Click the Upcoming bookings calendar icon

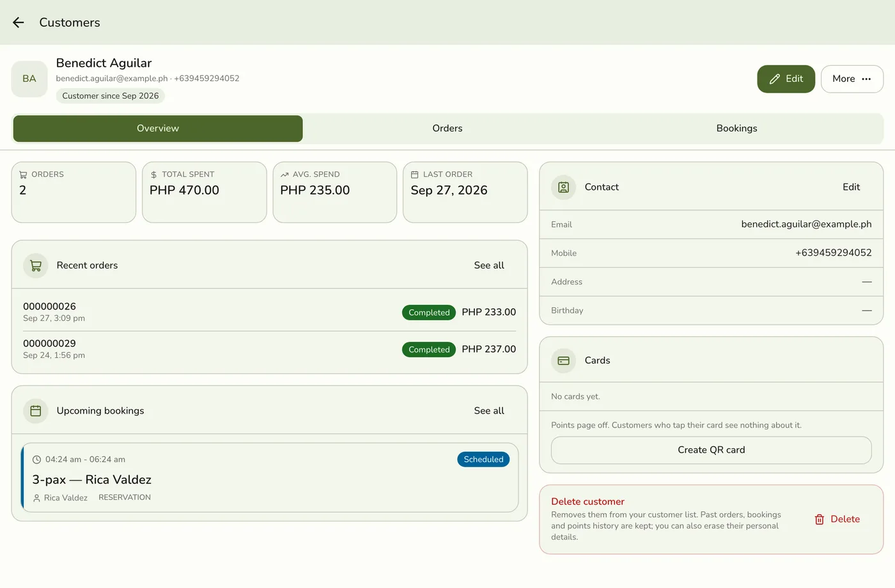36,411
